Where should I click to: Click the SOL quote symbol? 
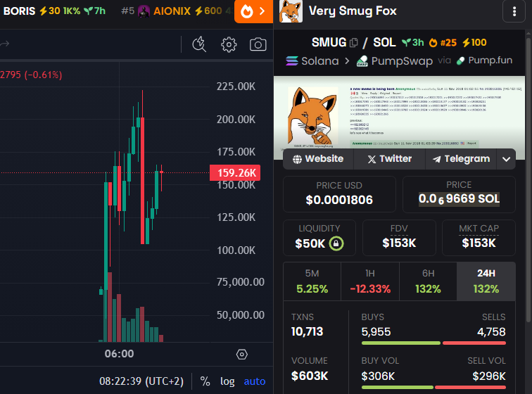click(384, 42)
